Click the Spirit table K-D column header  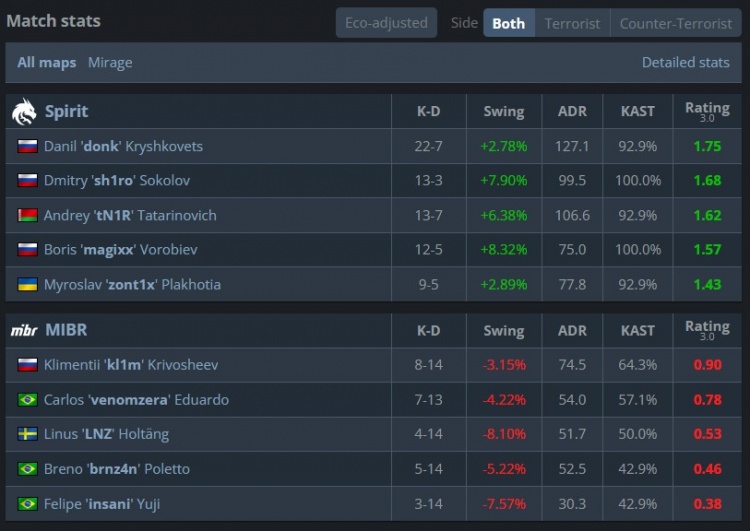point(429,111)
